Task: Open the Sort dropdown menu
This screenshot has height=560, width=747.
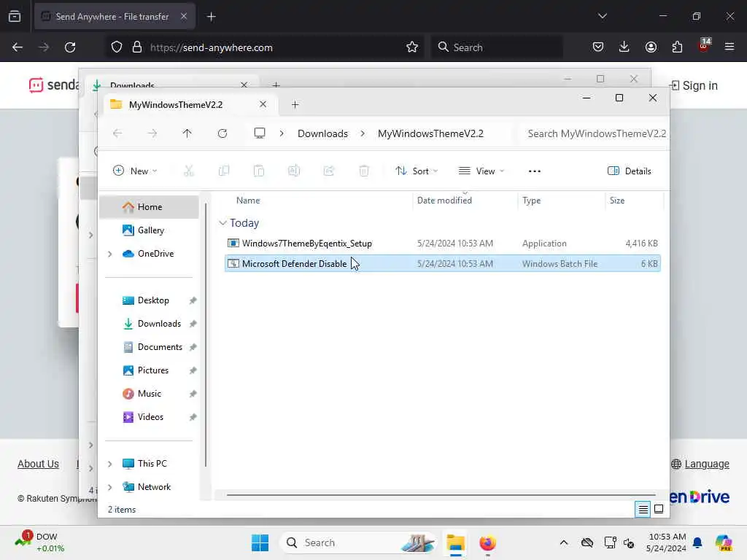Action: pyautogui.click(x=417, y=171)
